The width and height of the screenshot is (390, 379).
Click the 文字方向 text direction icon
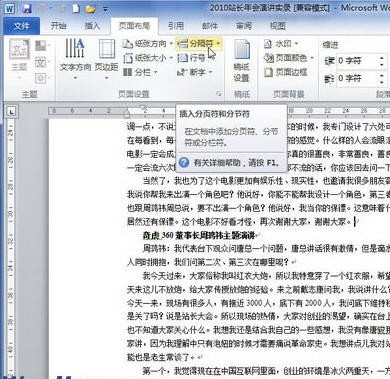click(x=75, y=49)
